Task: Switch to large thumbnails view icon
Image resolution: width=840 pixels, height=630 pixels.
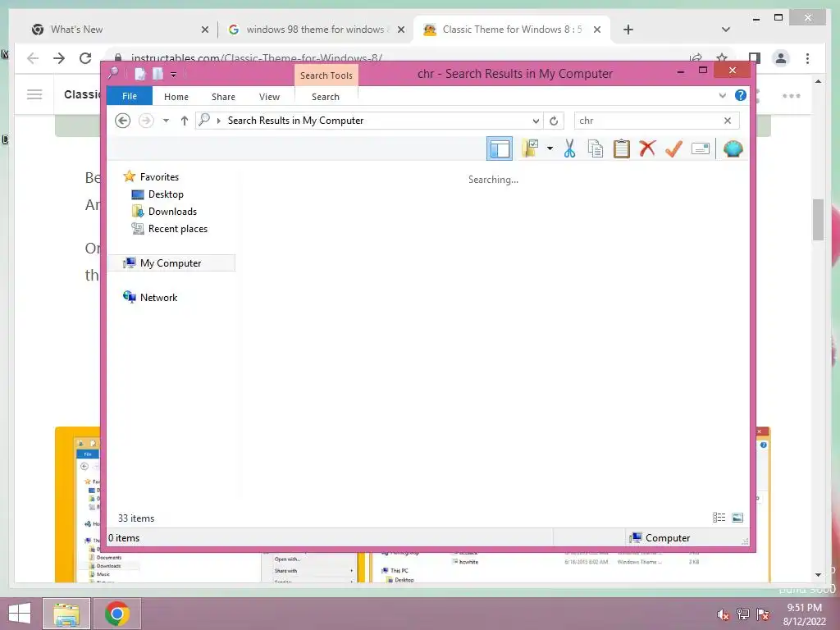Action: point(737,518)
